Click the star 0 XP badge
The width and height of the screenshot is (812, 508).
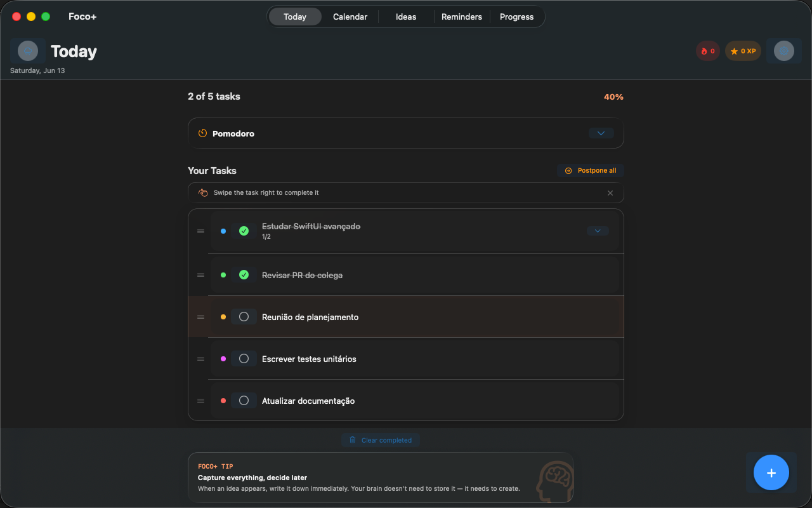pos(743,51)
